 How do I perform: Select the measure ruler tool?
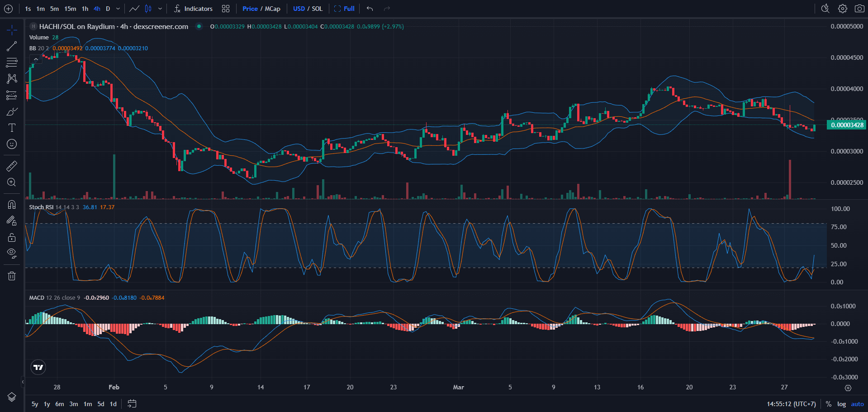click(x=11, y=166)
